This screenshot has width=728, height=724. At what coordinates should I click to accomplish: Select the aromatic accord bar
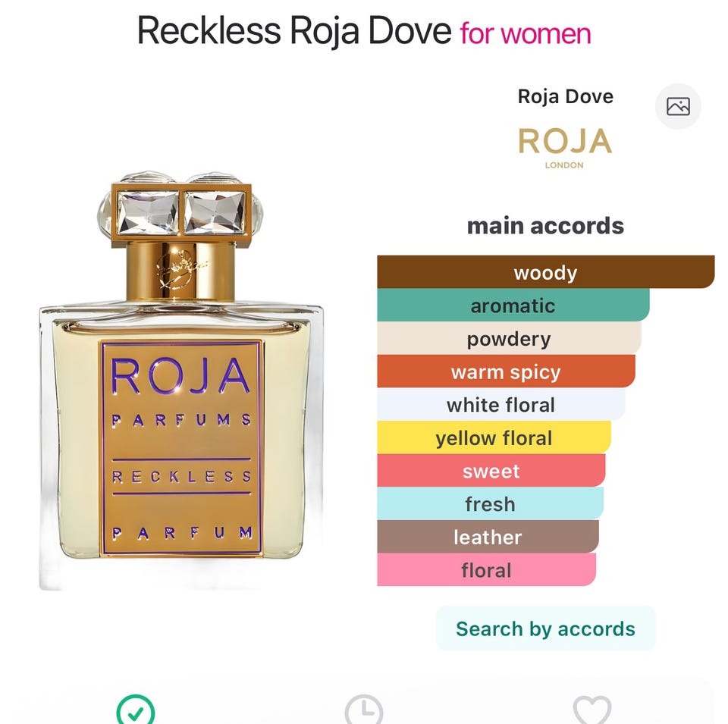tap(513, 305)
